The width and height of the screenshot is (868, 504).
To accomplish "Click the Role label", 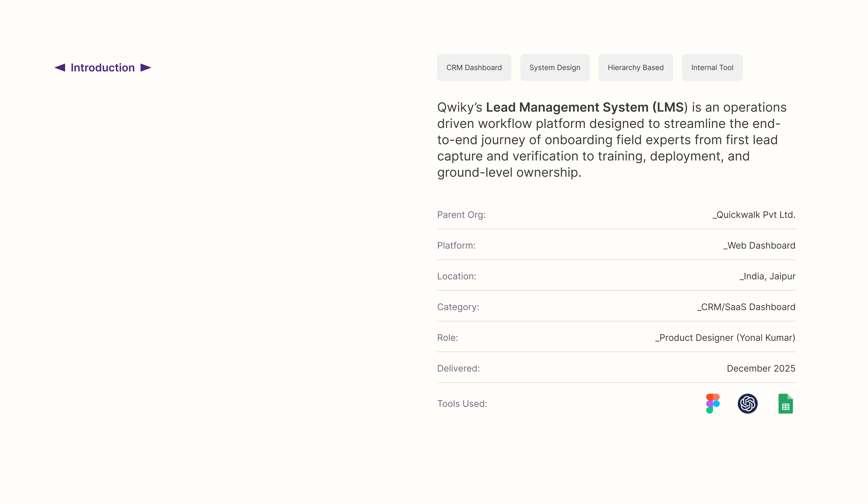I will click(x=447, y=337).
